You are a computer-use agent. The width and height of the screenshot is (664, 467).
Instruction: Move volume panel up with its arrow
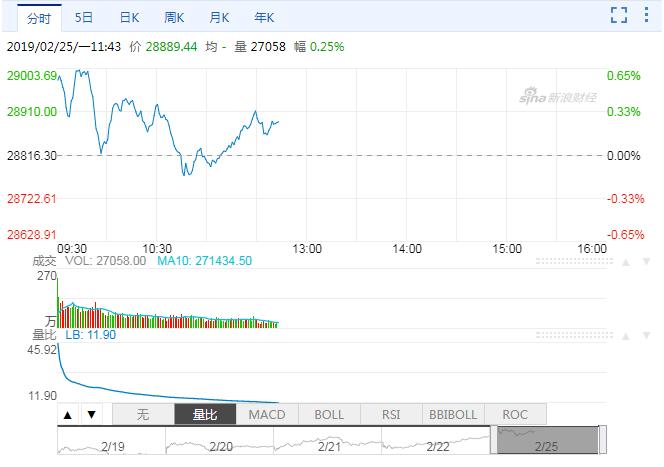(x=624, y=262)
